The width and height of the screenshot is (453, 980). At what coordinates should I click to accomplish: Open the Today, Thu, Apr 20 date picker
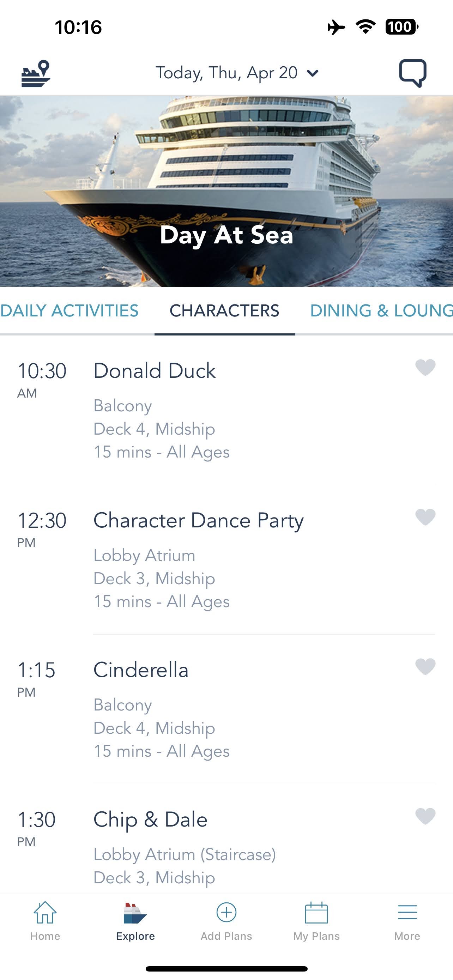click(227, 73)
